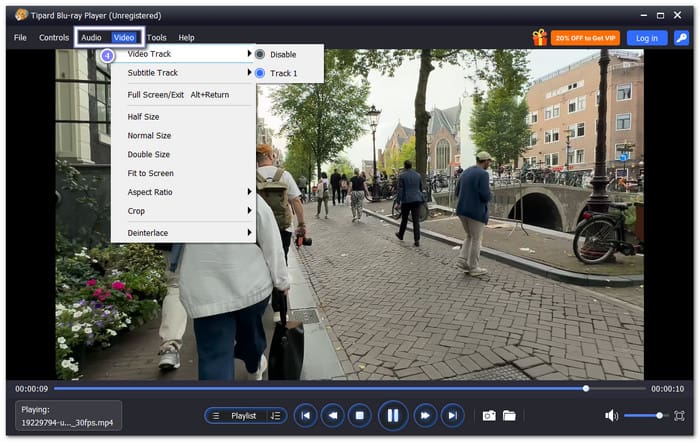Click the Log in button

[647, 38]
